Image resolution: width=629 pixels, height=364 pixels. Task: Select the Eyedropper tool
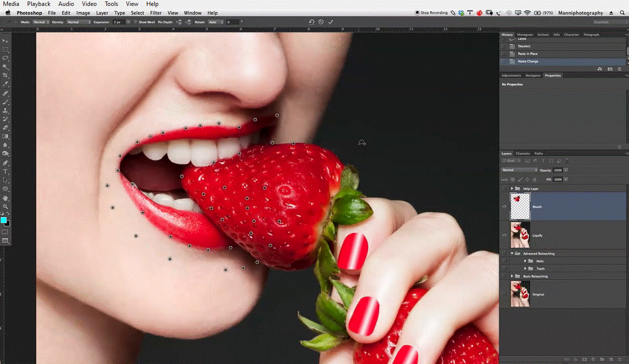tap(5, 84)
